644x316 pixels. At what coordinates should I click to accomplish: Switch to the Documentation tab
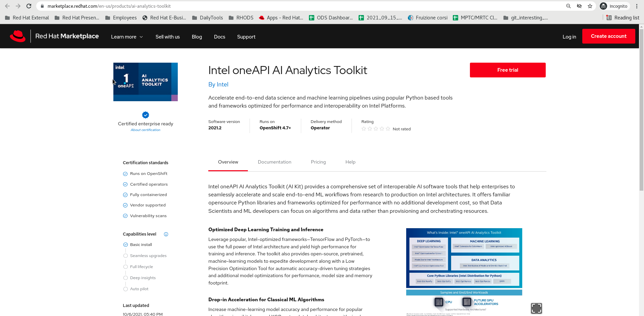275,162
